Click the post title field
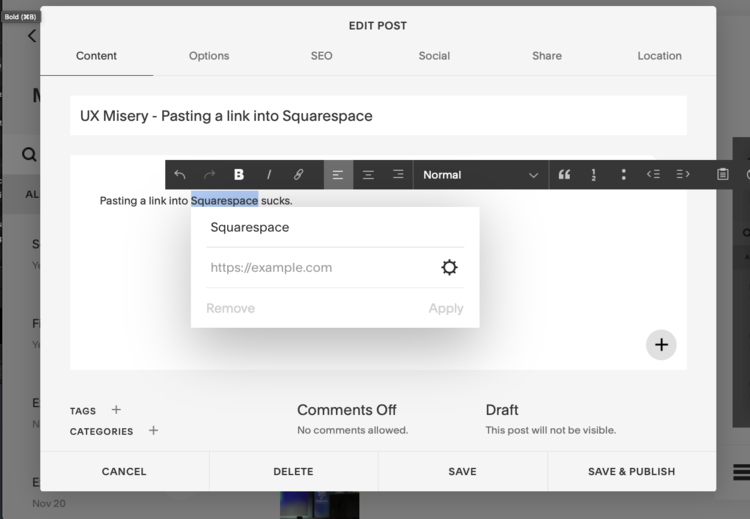Image resolution: width=750 pixels, height=519 pixels. (378, 116)
